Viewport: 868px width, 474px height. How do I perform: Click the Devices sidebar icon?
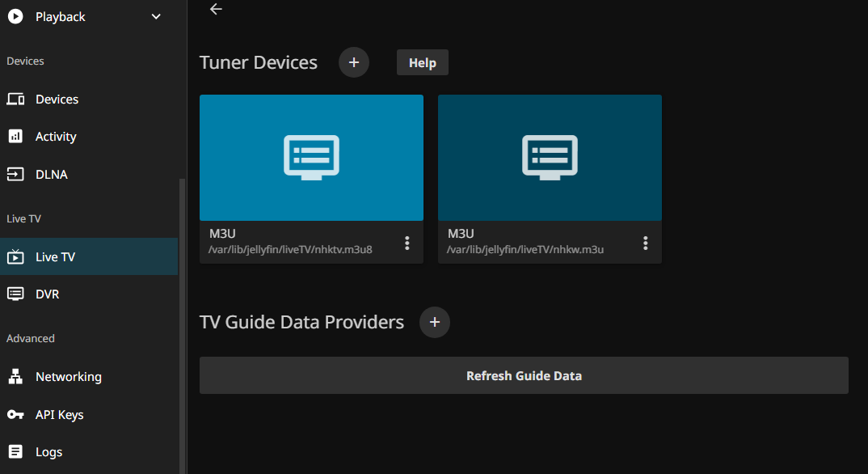(x=15, y=99)
